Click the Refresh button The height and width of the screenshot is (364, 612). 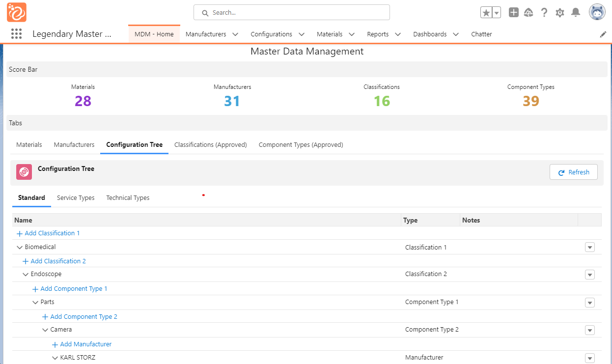point(573,172)
